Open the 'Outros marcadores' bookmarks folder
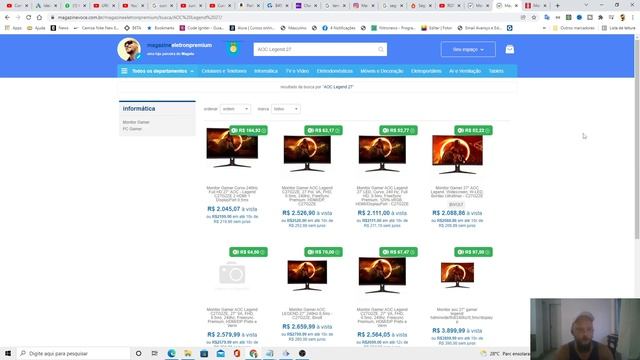Screen dimensions: 640x360 [573, 28]
